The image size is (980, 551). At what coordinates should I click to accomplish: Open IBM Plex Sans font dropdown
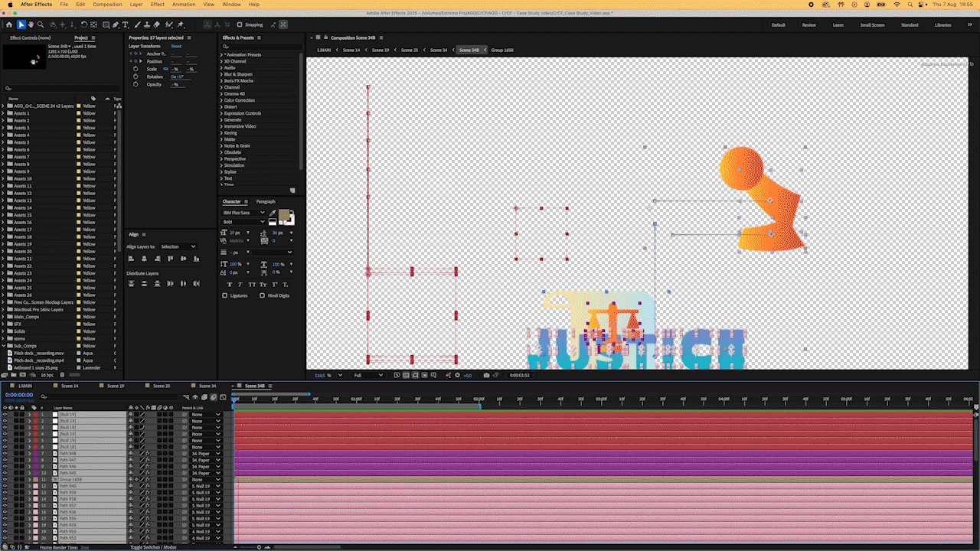click(243, 213)
